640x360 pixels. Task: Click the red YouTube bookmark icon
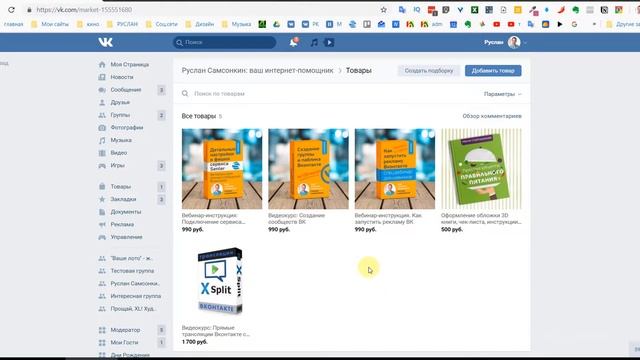tap(496, 24)
